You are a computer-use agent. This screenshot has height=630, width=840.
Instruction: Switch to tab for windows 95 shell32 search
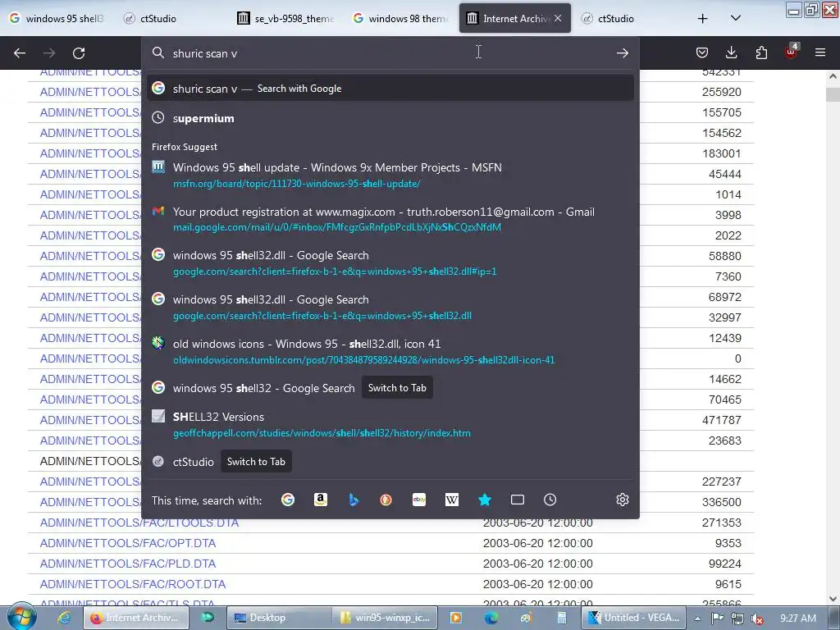coord(397,388)
